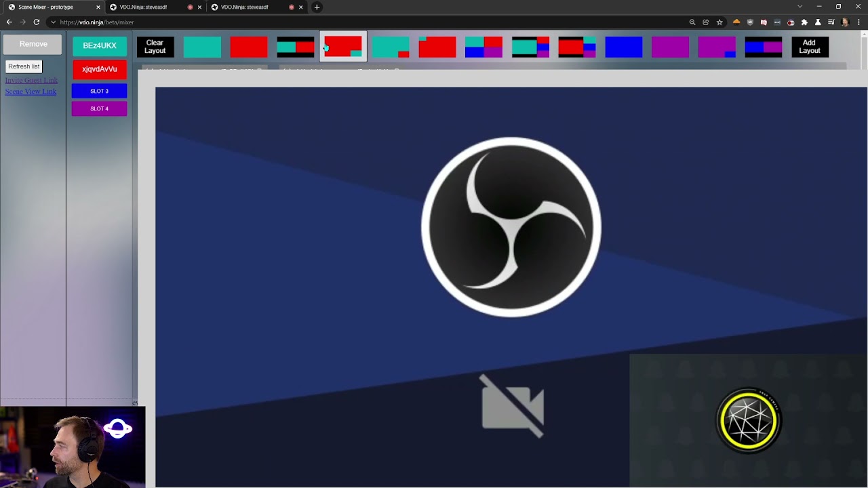Choose the purple layout with blue corner inset
This screenshot has width=868, height=488.
717,47
